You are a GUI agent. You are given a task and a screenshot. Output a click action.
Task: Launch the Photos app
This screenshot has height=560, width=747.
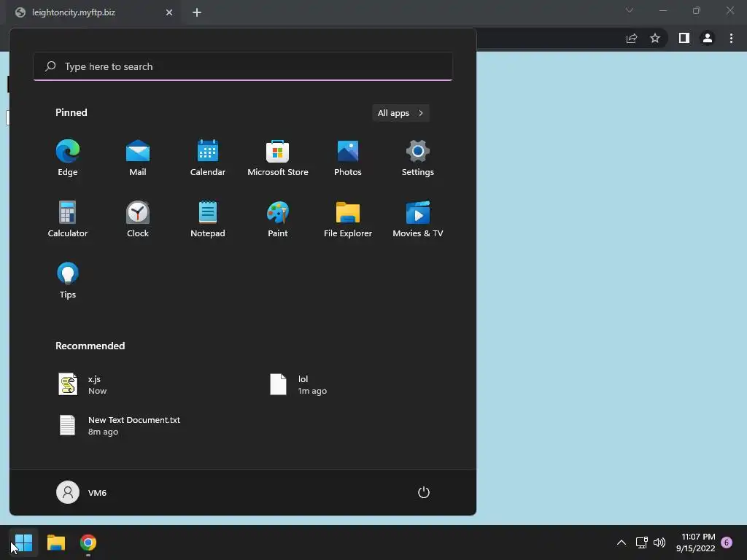[x=348, y=158]
